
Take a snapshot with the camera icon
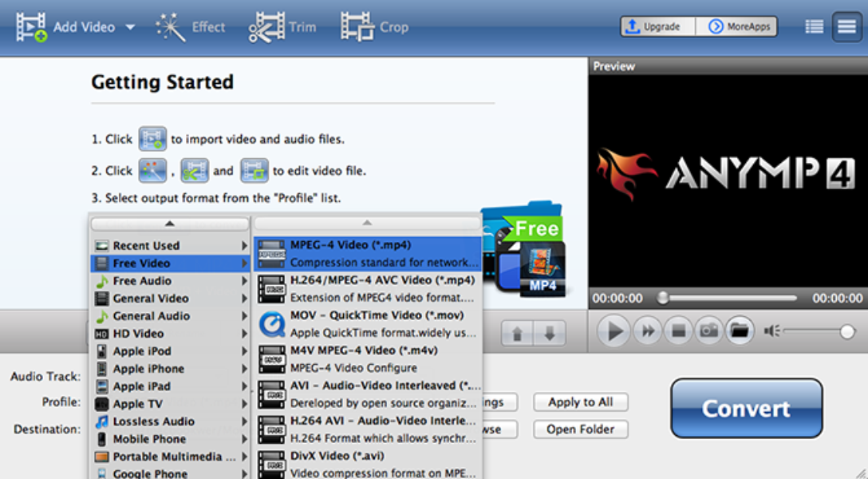(708, 331)
